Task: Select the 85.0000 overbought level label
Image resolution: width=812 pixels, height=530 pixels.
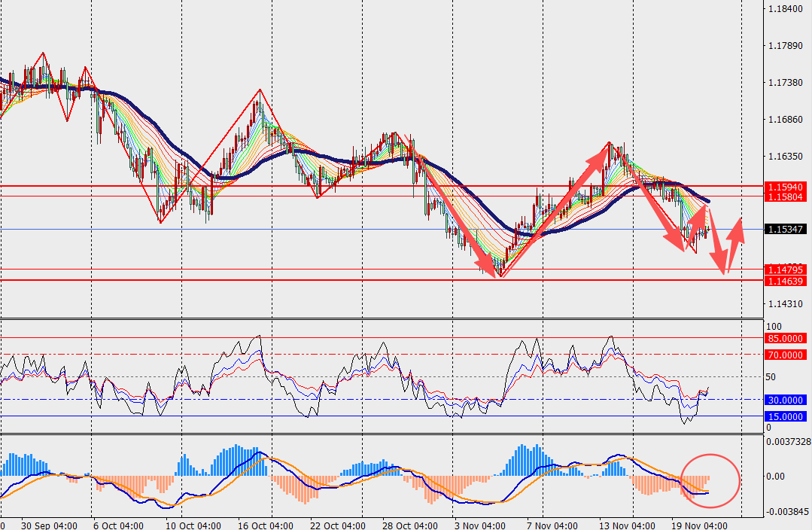Action: 785,339
